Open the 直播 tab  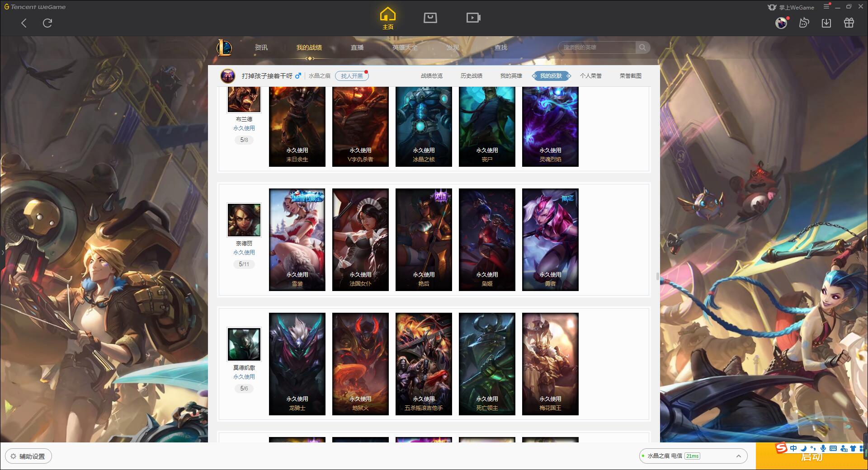click(357, 47)
